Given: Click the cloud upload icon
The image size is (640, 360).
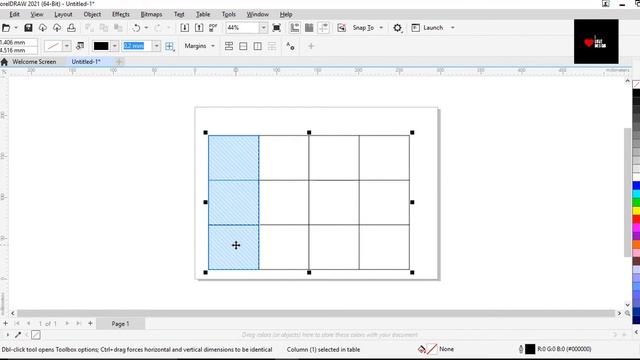Looking at the screenshot, I should click(x=57, y=28).
